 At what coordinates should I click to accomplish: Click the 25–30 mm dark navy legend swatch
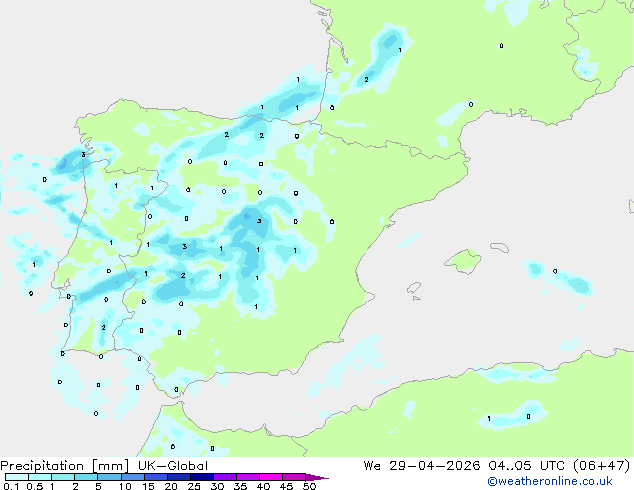[202, 477]
